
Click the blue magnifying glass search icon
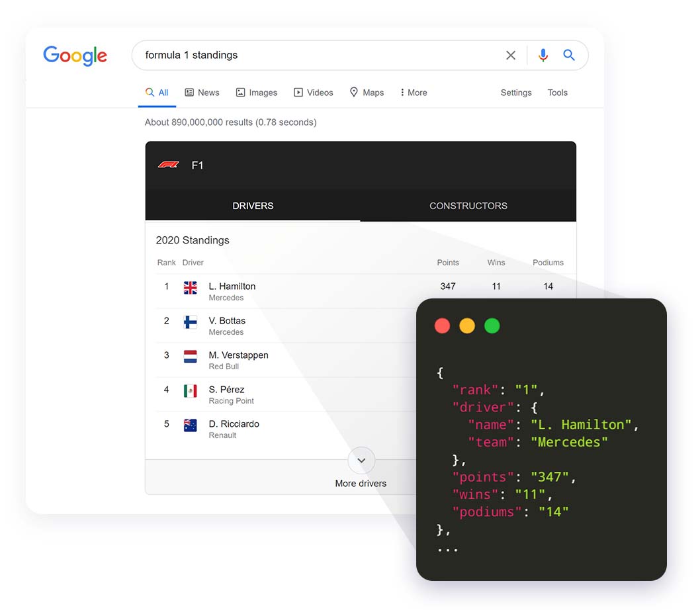pos(569,56)
